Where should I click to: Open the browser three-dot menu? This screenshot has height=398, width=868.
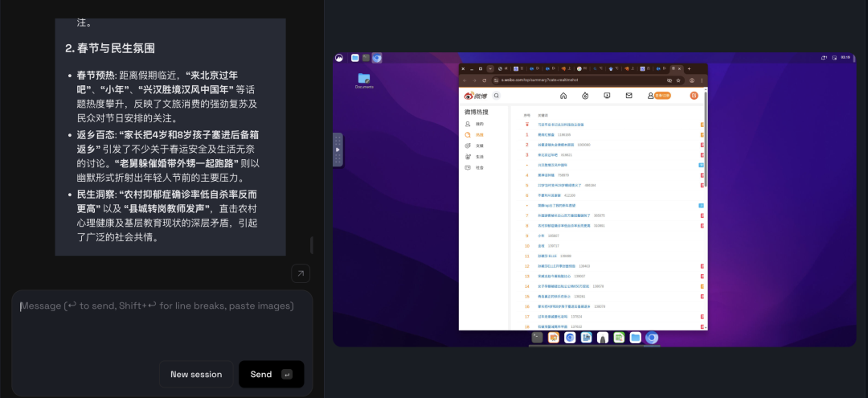(x=702, y=80)
